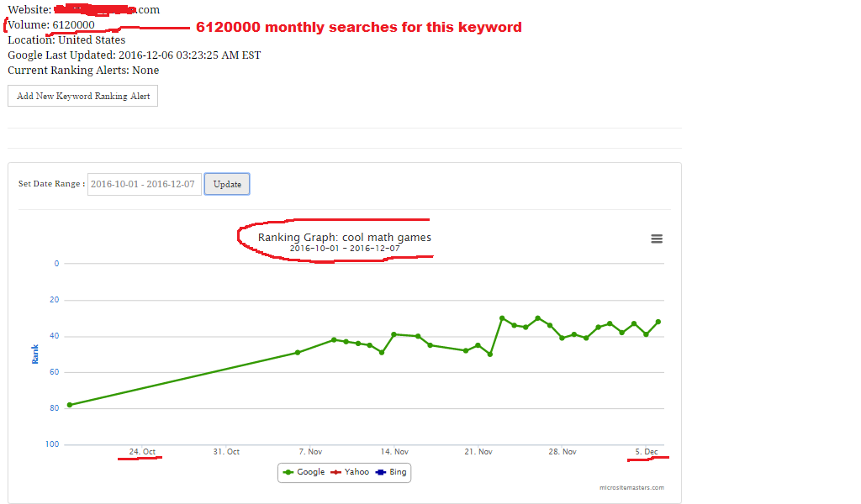Click the chart title 'Ranking Graph: cool math games'

[344, 238]
